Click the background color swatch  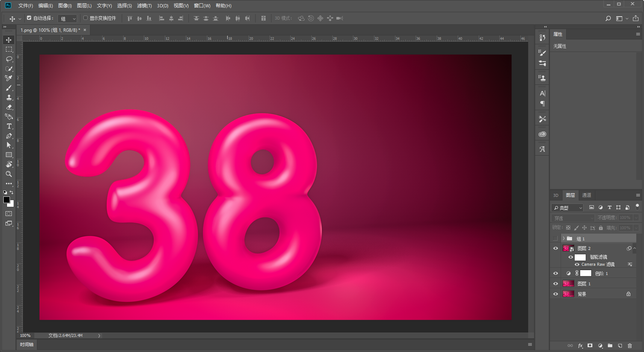pyautogui.click(x=11, y=204)
